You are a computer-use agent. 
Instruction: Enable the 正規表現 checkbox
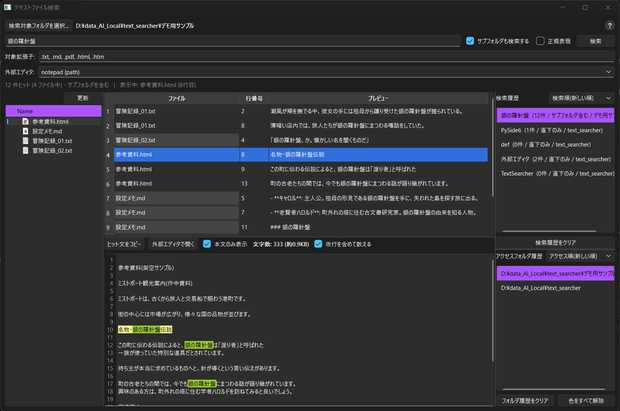(540, 41)
